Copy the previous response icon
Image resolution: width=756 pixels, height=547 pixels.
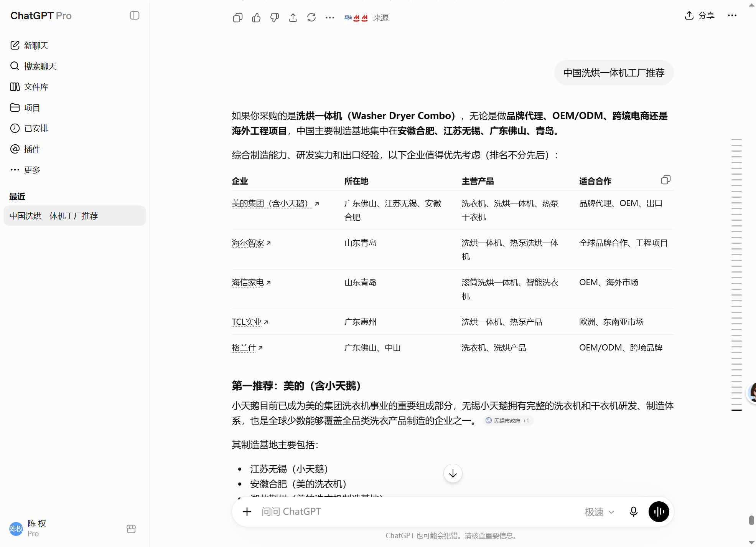coord(238,18)
